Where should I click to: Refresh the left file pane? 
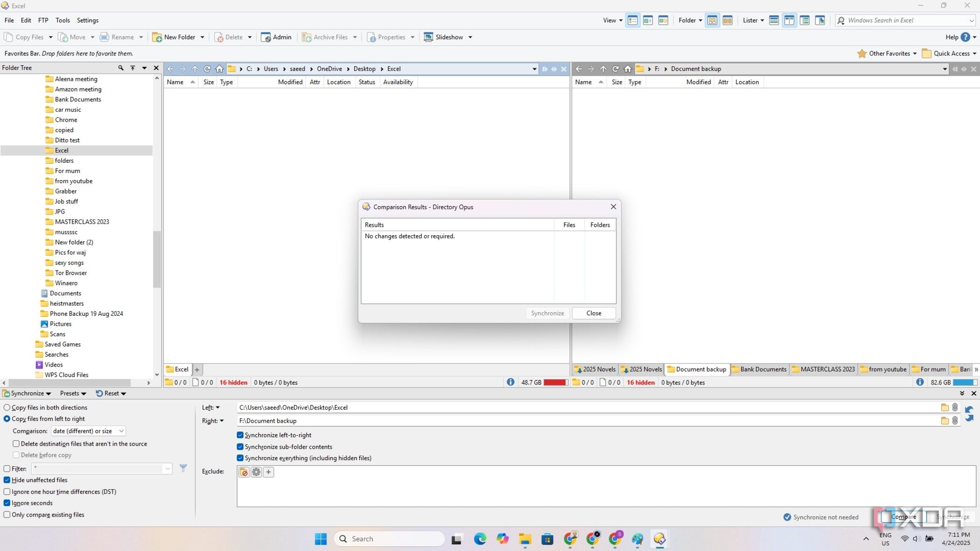coord(207,69)
